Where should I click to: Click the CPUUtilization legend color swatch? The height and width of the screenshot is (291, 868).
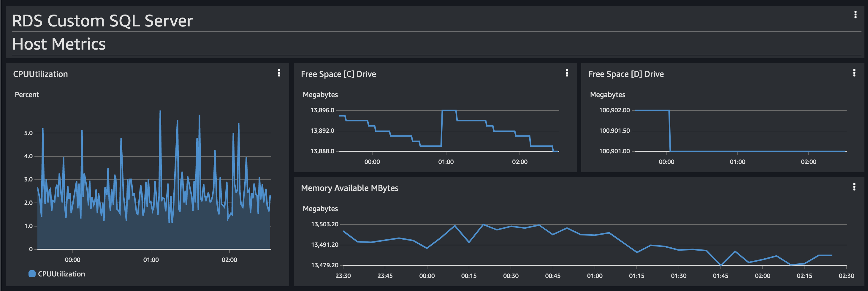coord(32,274)
